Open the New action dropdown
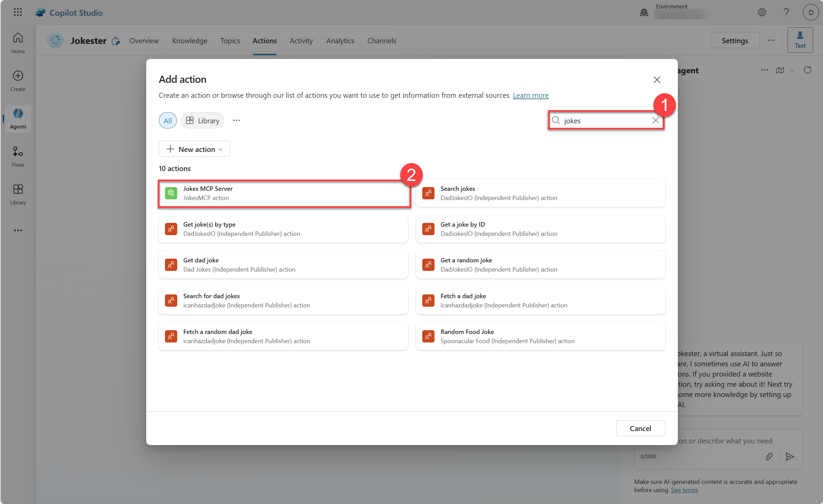823x504 pixels. pos(194,149)
